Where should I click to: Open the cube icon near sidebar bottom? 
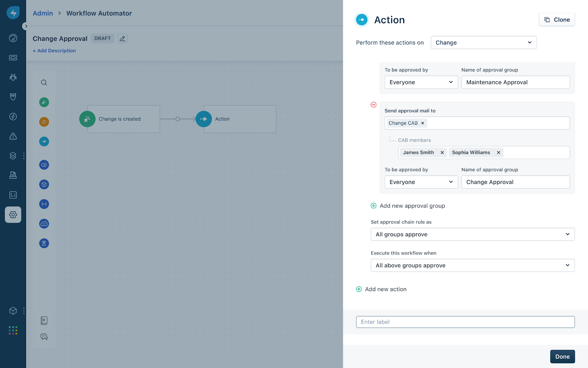coord(13,311)
